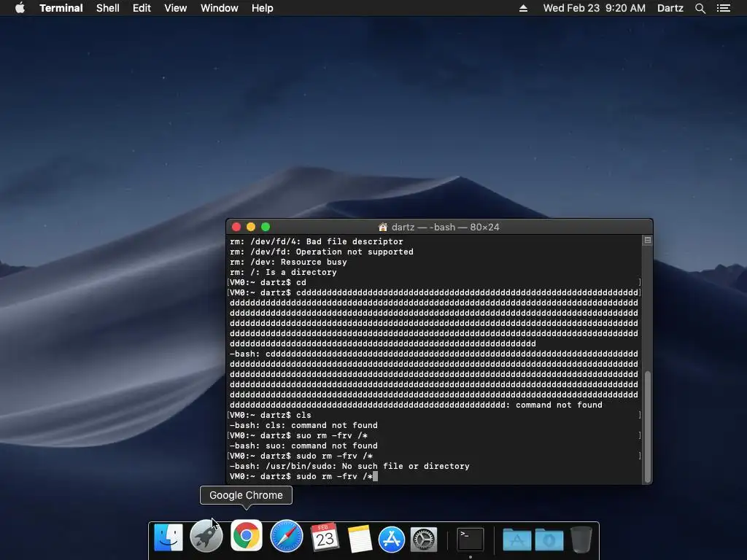747x560 pixels.
Task: Minimize Terminal with yellow button
Action: coord(251,227)
